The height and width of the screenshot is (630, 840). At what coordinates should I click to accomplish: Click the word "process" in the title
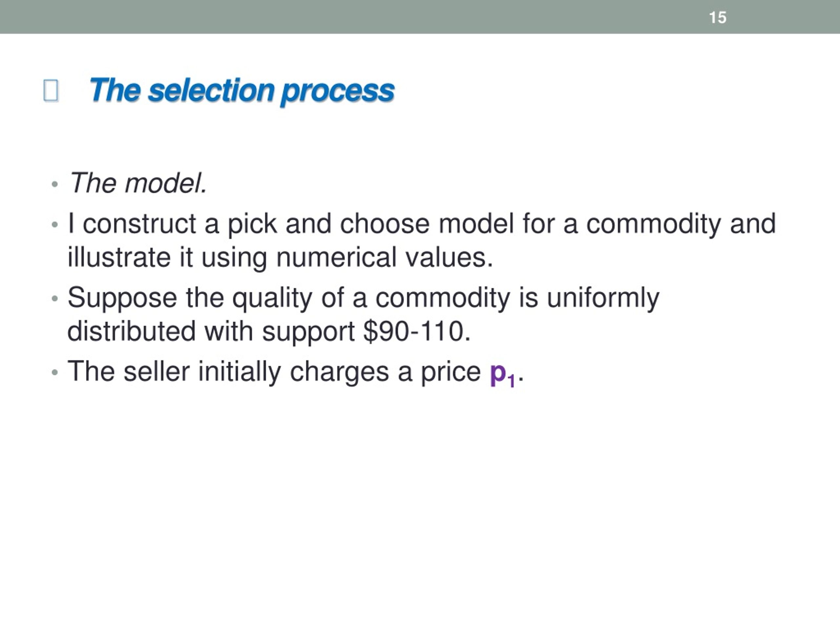pos(338,92)
